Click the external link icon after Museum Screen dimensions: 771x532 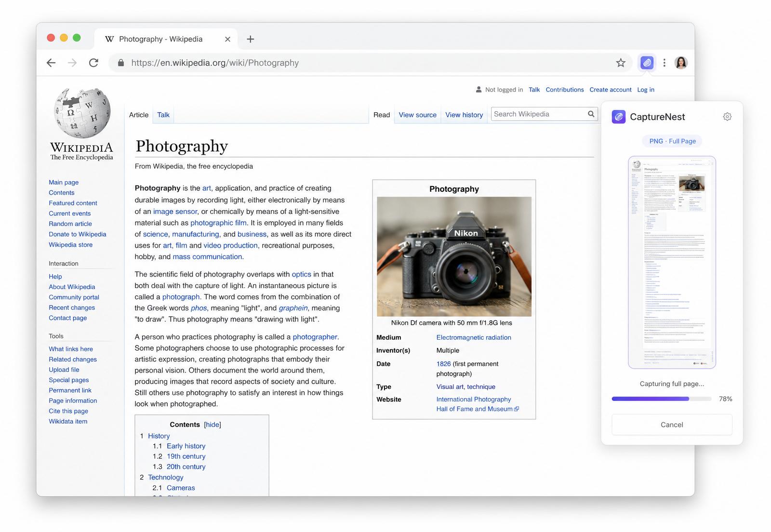click(x=517, y=409)
